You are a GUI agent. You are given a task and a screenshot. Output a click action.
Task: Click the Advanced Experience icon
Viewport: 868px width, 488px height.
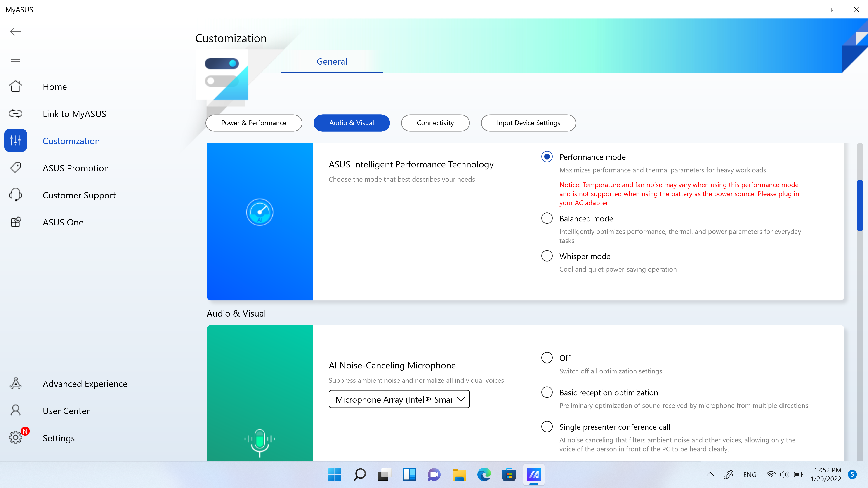coord(16,383)
